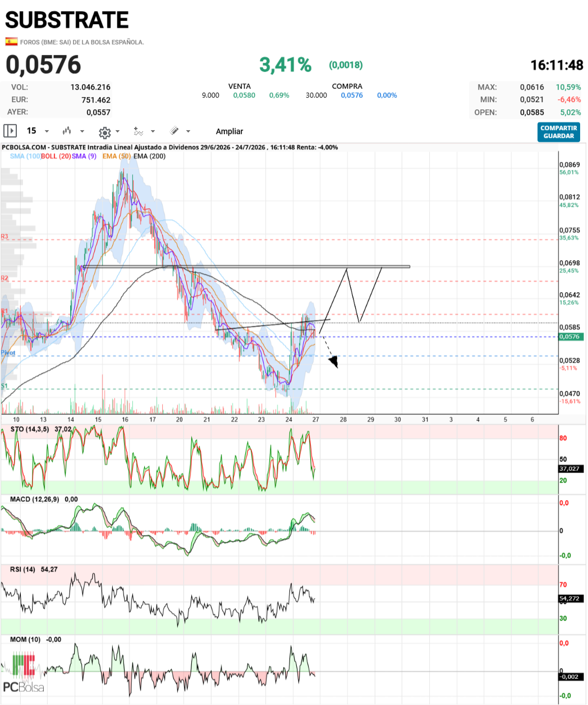Click date 31 on the time axis
Image resolution: width=588 pixels, height=705 pixels.
[x=425, y=420]
